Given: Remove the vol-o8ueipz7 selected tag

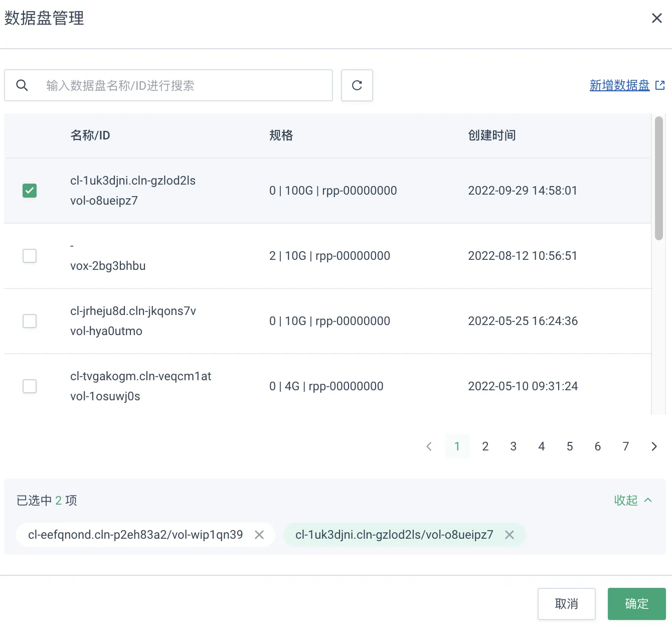Looking at the screenshot, I should (x=510, y=535).
